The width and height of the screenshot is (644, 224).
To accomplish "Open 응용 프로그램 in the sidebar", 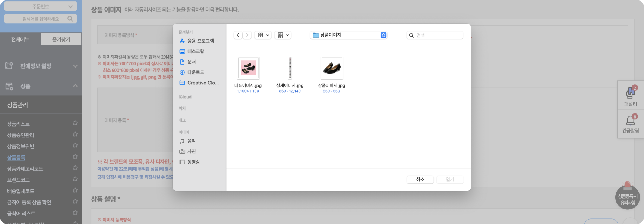I will pyautogui.click(x=201, y=41).
